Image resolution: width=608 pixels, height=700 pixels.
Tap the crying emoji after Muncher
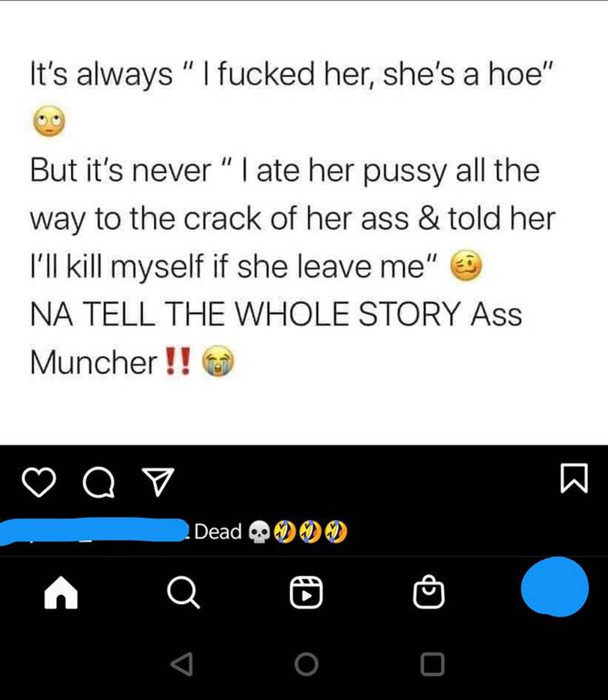(219, 361)
